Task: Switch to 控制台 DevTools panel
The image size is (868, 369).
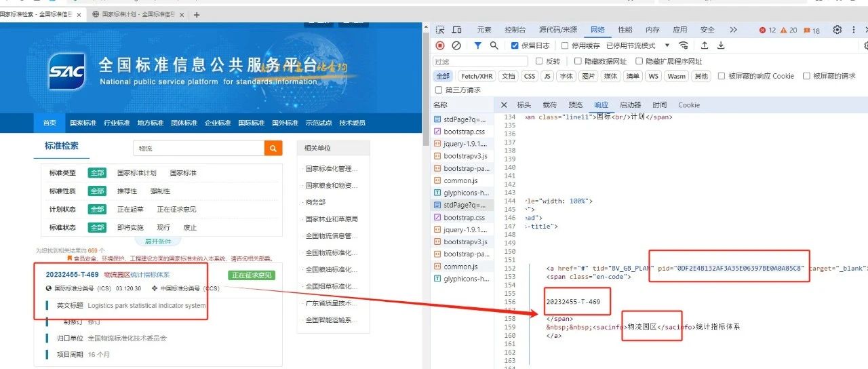Action: point(515,30)
